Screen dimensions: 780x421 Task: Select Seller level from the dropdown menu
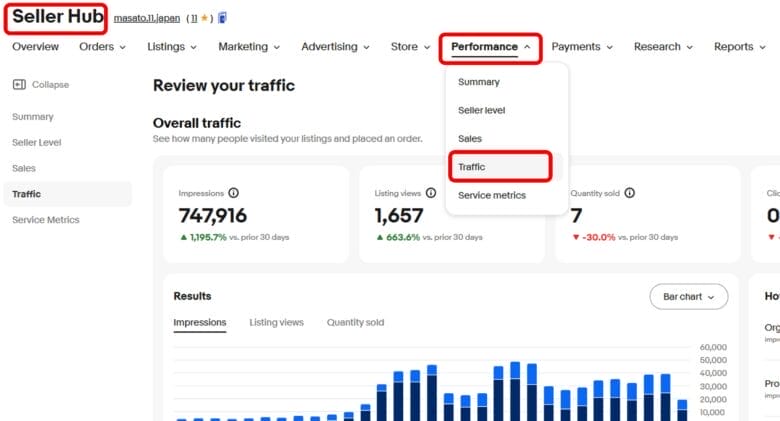(x=483, y=110)
